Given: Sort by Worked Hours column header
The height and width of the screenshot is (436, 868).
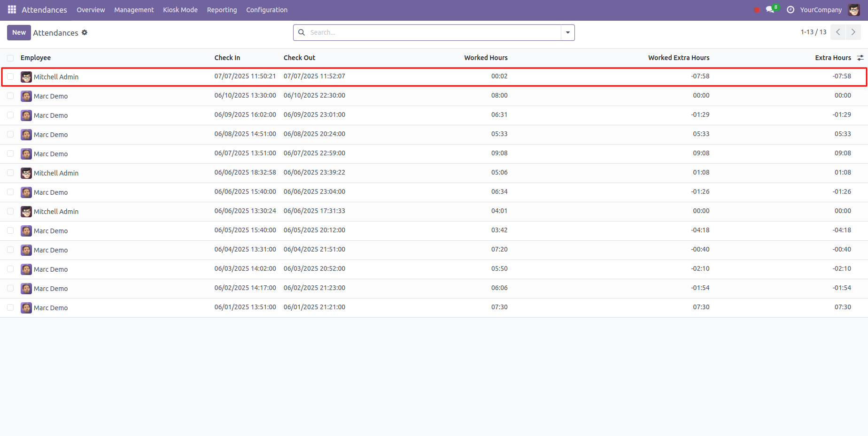Looking at the screenshot, I should (x=486, y=58).
